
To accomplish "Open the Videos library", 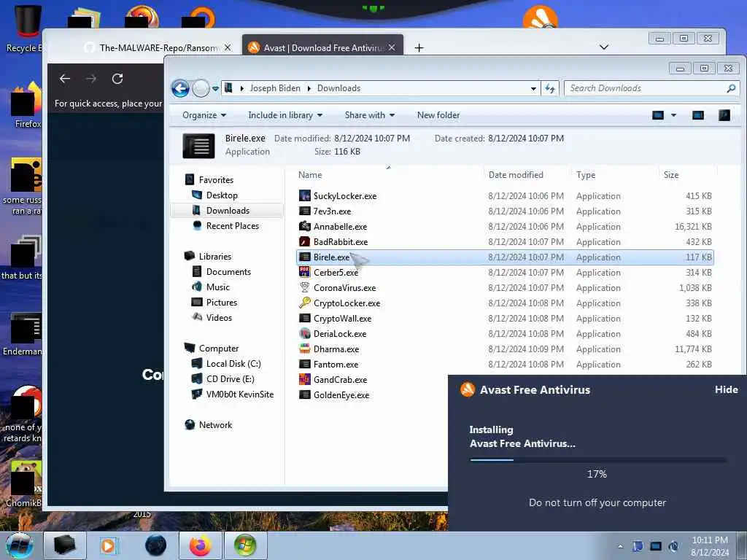I will tap(219, 318).
